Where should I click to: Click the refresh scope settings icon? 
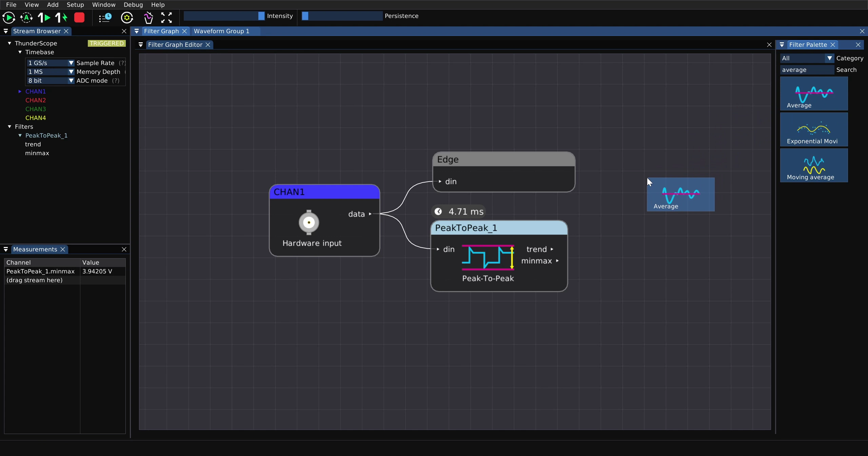(127, 18)
